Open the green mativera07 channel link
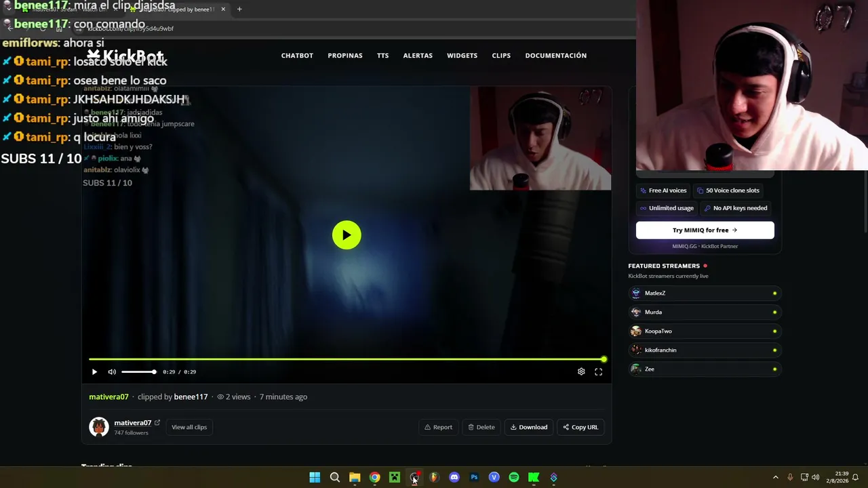The height and width of the screenshot is (488, 868). [x=108, y=396]
